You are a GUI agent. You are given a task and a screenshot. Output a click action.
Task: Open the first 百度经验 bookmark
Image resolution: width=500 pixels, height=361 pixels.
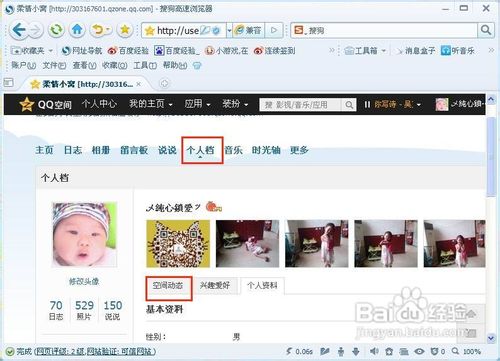coord(128,51)
